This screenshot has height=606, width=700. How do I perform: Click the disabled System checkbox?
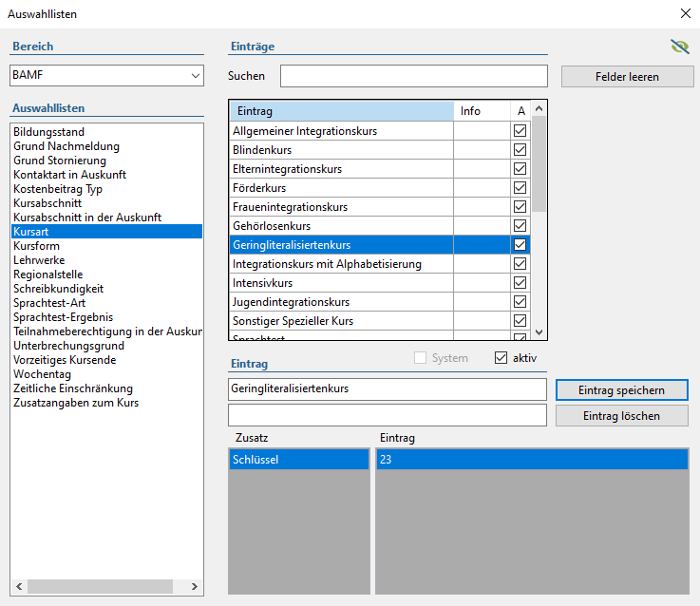(420, 358)
